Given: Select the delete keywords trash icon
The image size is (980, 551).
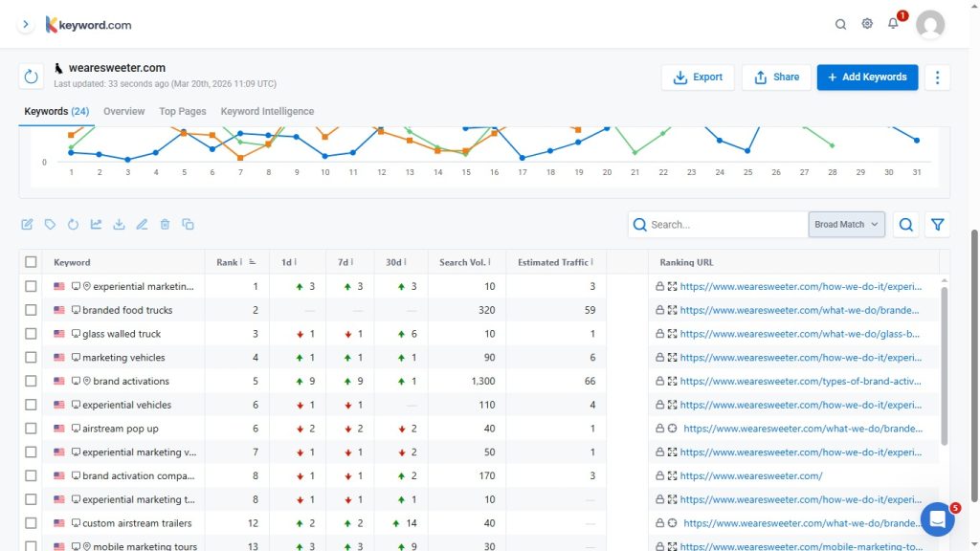Looking at the screenshot, I should (x=165, y=224).
